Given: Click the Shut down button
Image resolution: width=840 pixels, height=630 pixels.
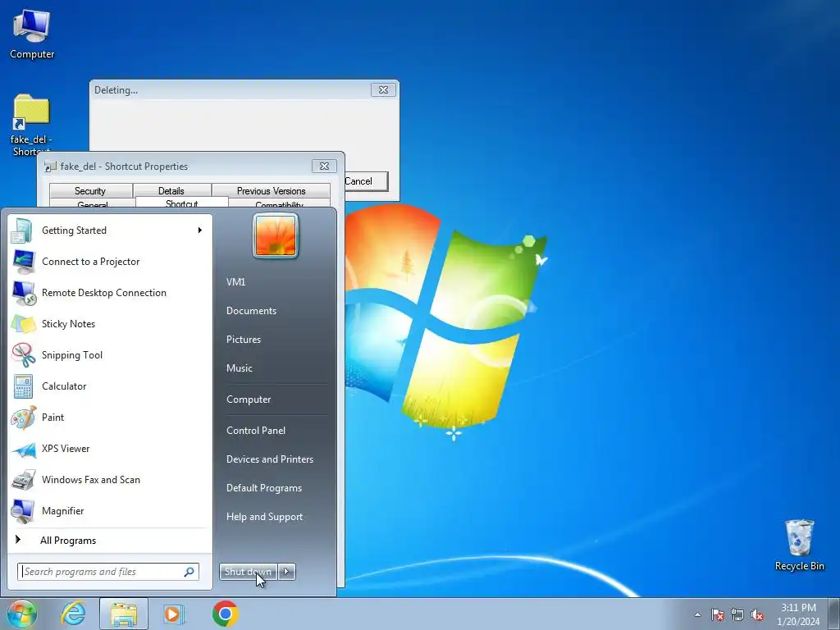Looking at the screenshot, I should (x=248, y=572).
